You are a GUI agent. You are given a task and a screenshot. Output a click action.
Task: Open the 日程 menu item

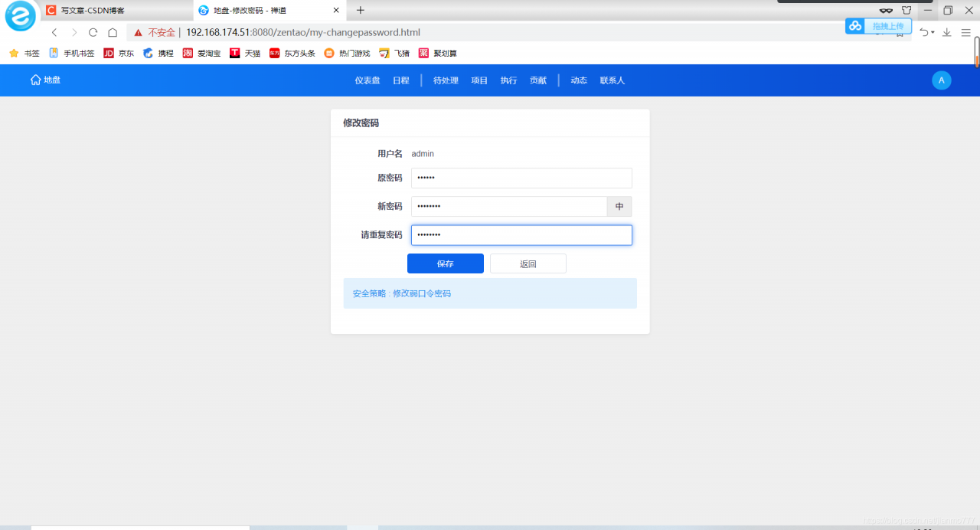coord(401,80)
